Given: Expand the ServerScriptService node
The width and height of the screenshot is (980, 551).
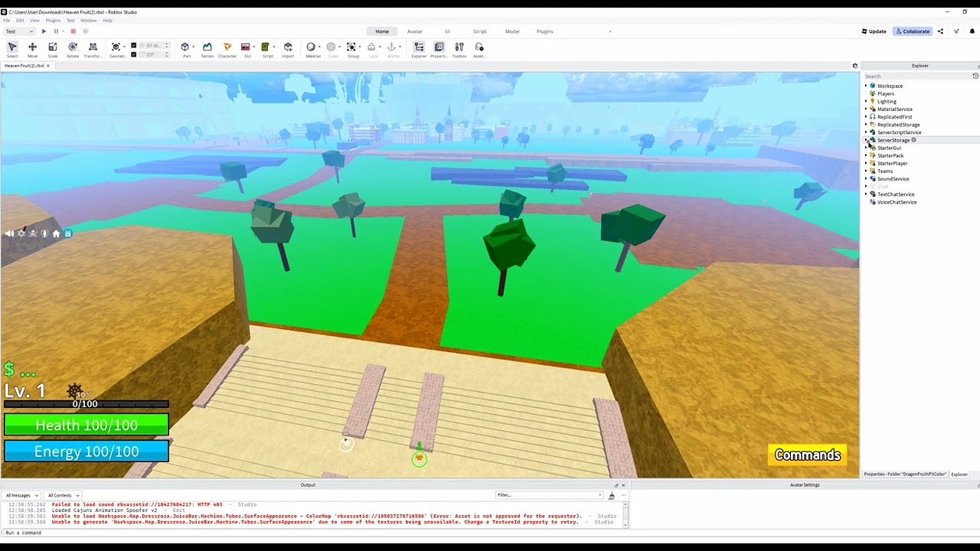Looking at the screenshot, I should (866, 132).
